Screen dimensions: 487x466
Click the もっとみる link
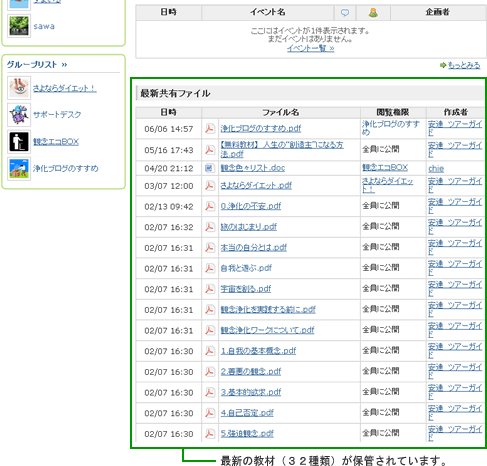point(464,65)
